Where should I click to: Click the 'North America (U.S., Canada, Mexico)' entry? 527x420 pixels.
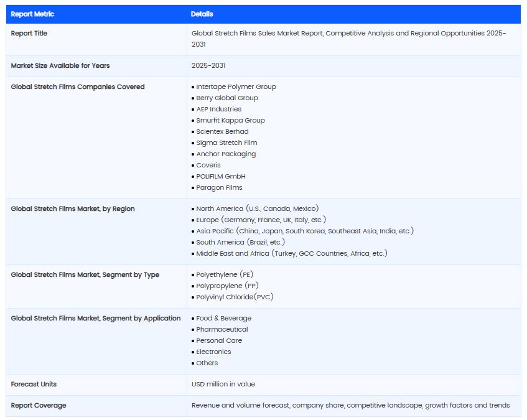pyautogui.click(x=258, y=208)
